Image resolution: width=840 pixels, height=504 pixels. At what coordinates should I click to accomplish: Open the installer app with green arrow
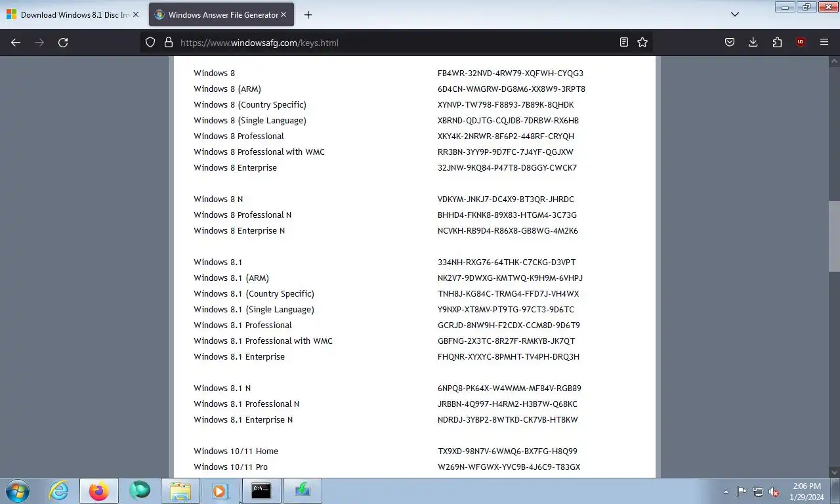coord(302,491)
